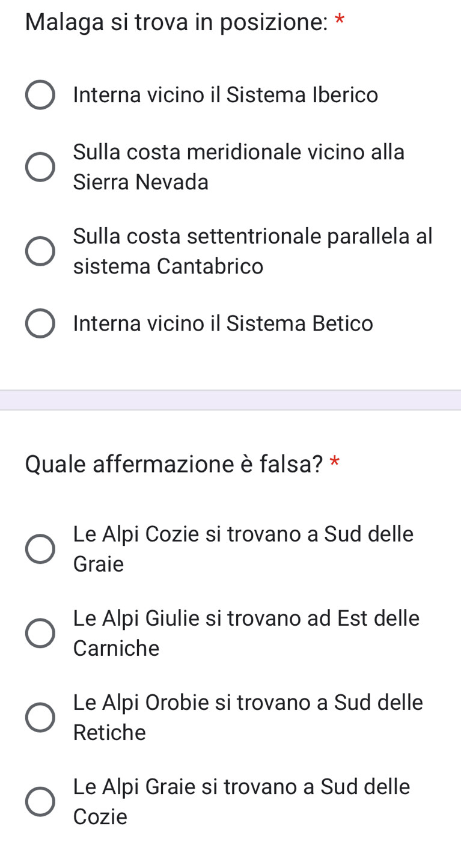Click the 'Malaga si trova in posizione' question title

coord(177,22)
